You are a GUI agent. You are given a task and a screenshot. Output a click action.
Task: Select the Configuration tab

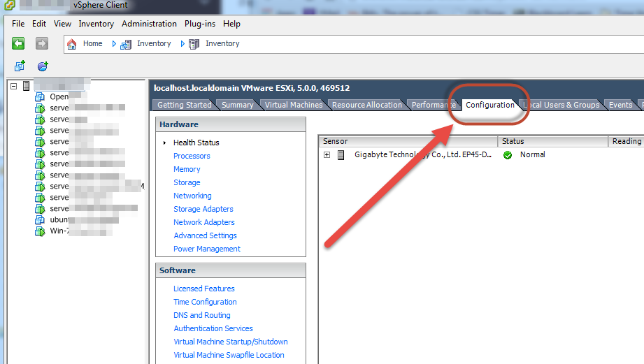[x=490, y=105]
